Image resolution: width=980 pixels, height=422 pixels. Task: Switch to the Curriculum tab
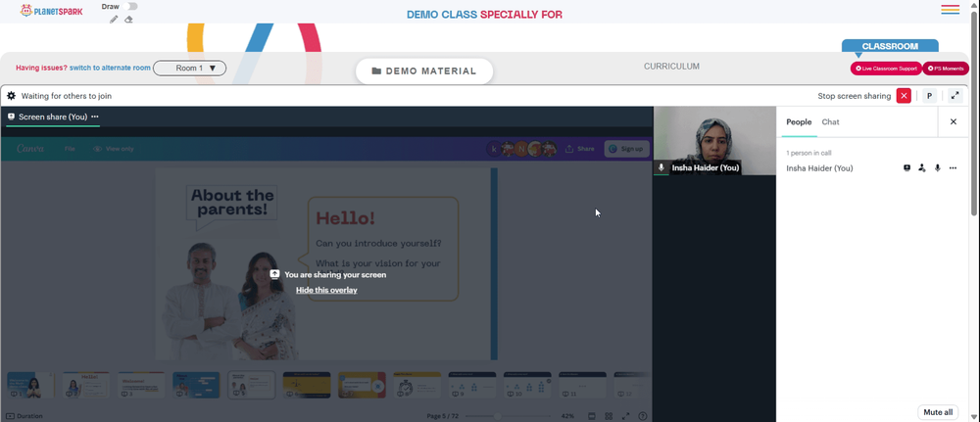(672, 67)
